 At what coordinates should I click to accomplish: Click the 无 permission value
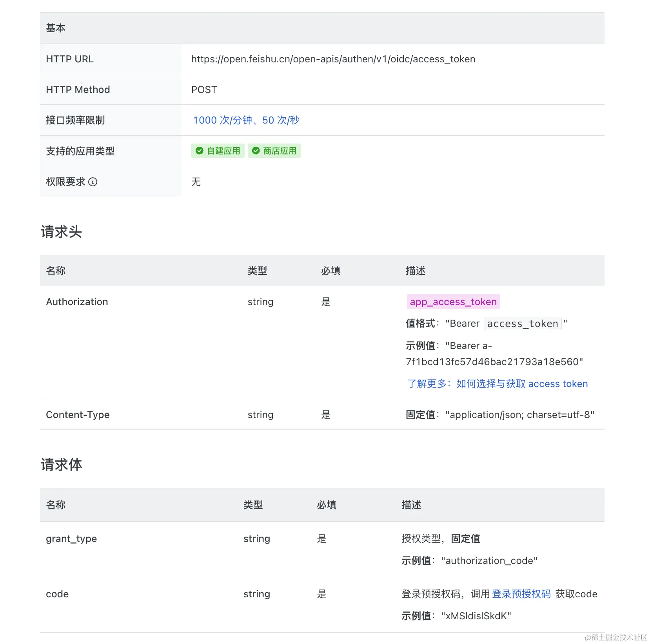196,182
